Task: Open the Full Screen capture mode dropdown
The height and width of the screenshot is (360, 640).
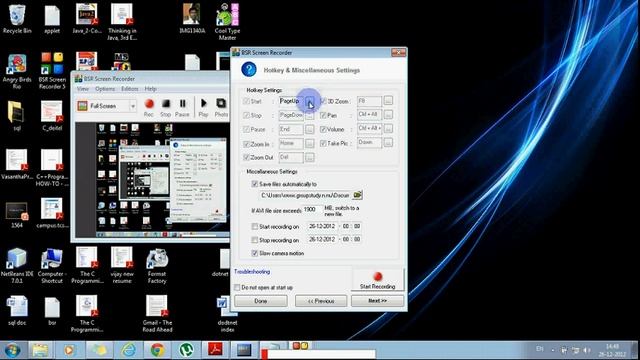Action: click(133, 107)
